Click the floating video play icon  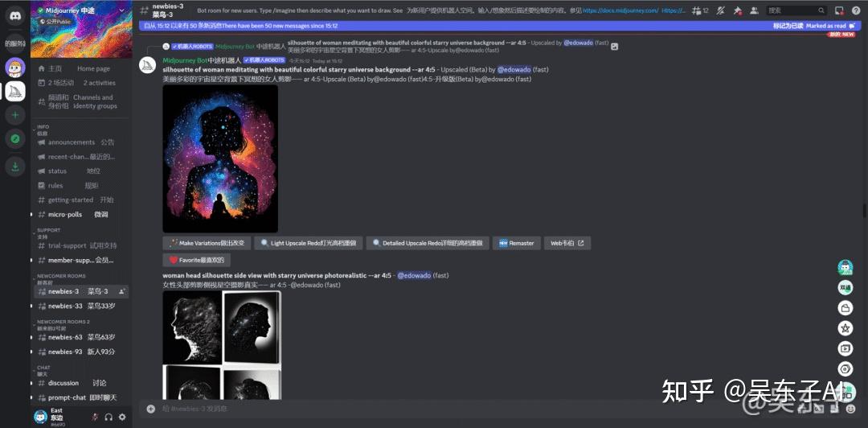pyautogui.click(x=845, y=348)
